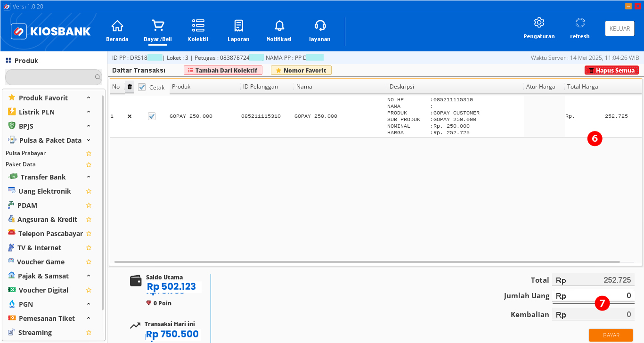Collapse Pulsa & Paket Data section
This screenshot has width=644, height=343.
tap(89, 140)
